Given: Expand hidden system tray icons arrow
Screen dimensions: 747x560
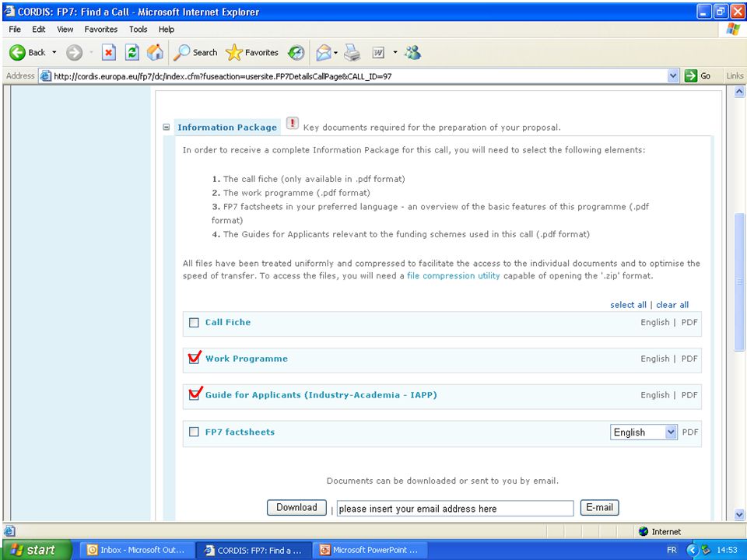Looking at the screenshot, I should 692,550.
